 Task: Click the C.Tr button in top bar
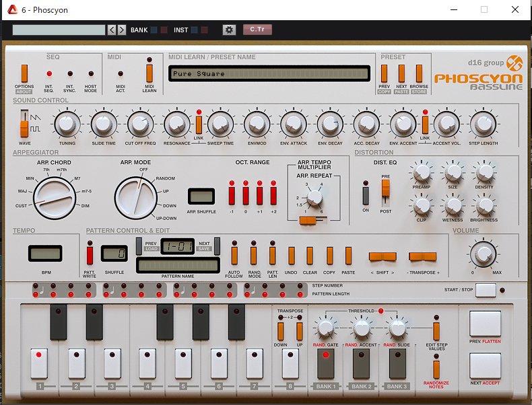[x=257, y=30]
